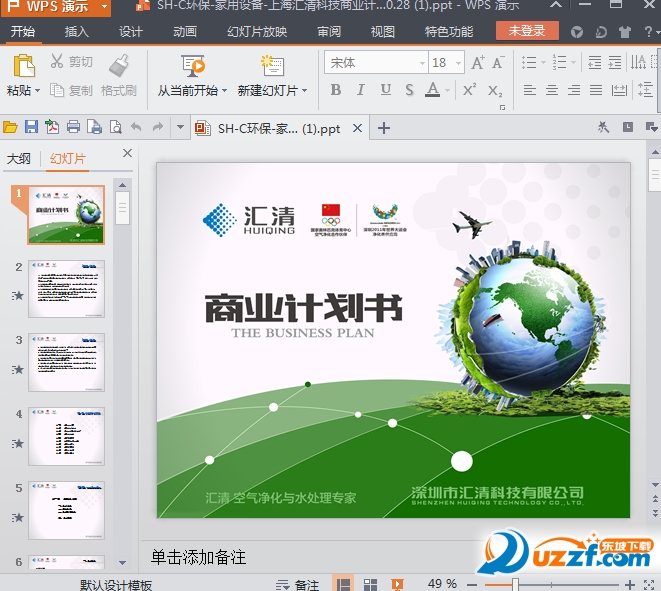661x591 pixels.
Task: Redo the last action
Action: (158, 126)
